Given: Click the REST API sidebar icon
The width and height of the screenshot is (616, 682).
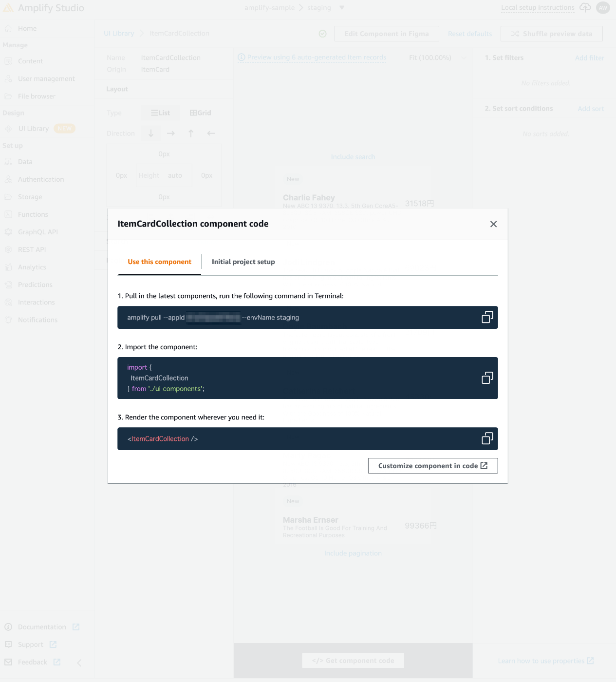Looking at the screenshot, I should (x=8, y=249).
